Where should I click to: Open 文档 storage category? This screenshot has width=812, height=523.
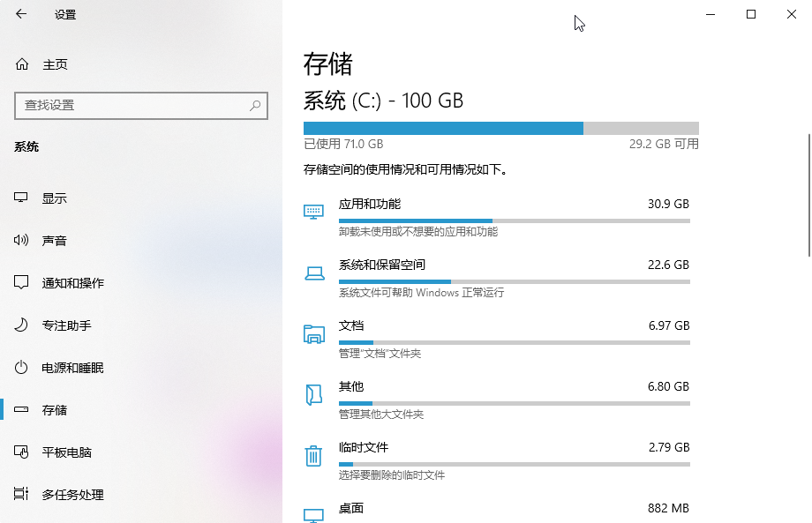[497, 340]
